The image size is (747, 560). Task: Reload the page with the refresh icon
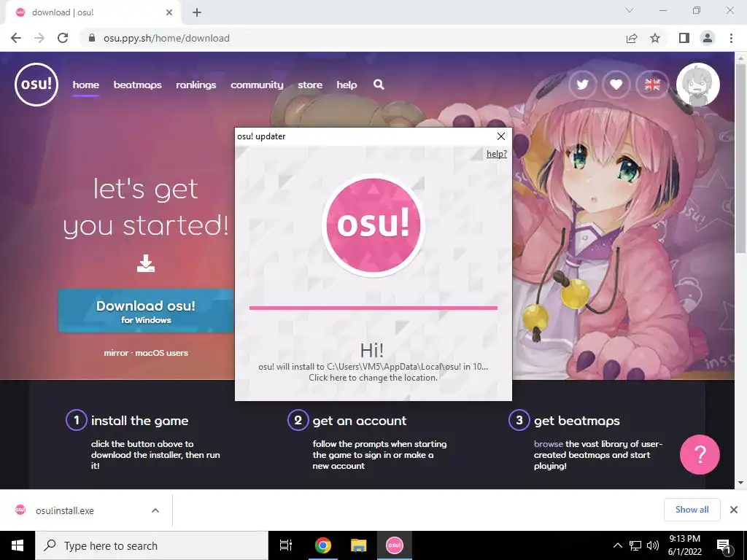[63, 38]
